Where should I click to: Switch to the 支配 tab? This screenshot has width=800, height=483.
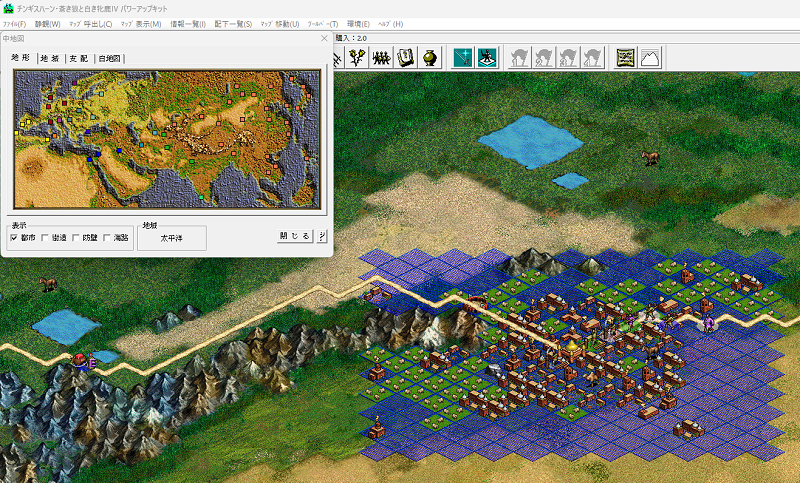[79, 59]
